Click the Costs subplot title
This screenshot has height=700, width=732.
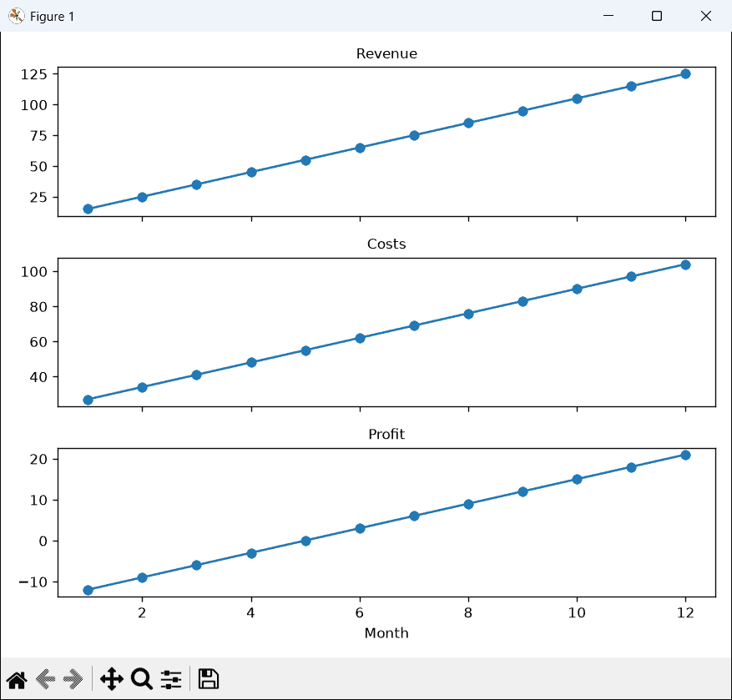point(386,244)
